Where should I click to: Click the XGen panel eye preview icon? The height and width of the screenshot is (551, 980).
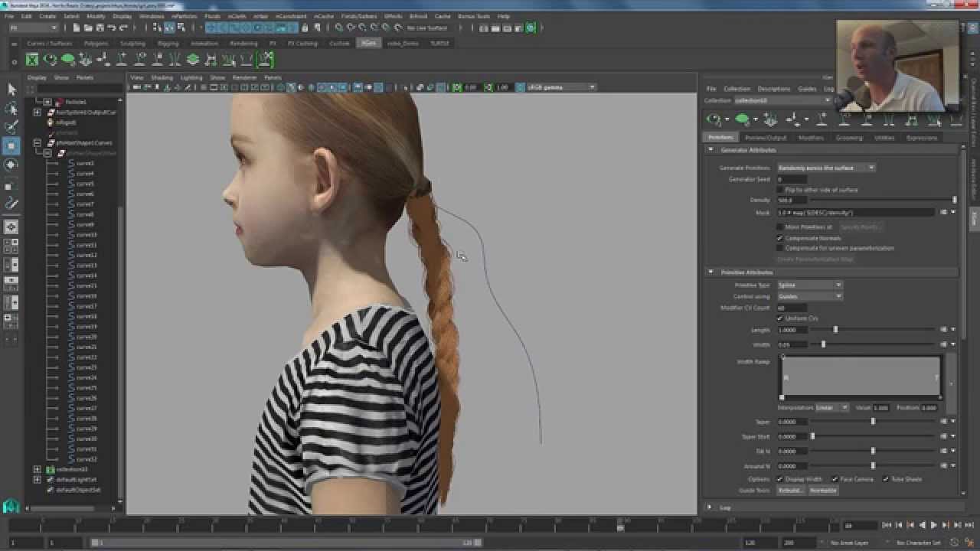(x=714, y=119)
